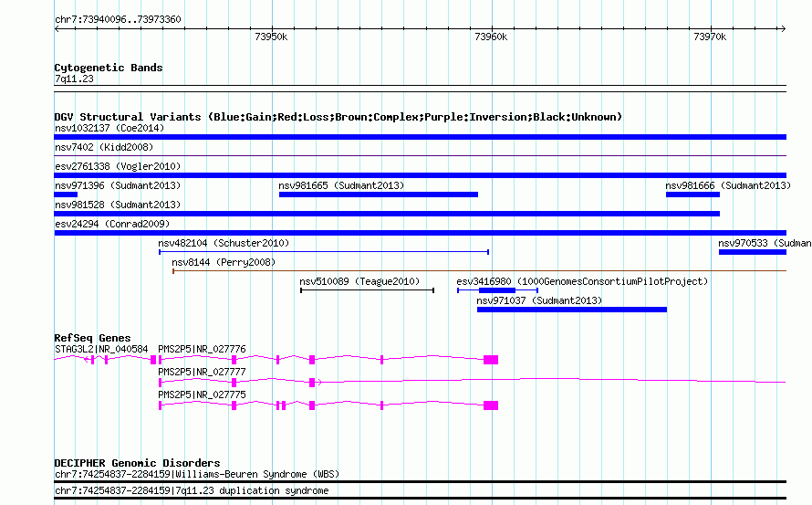Open the nsv7402 (Kidd2008) variant label
The height and width of the screenshot is (505, 812).
pos(104,147)
